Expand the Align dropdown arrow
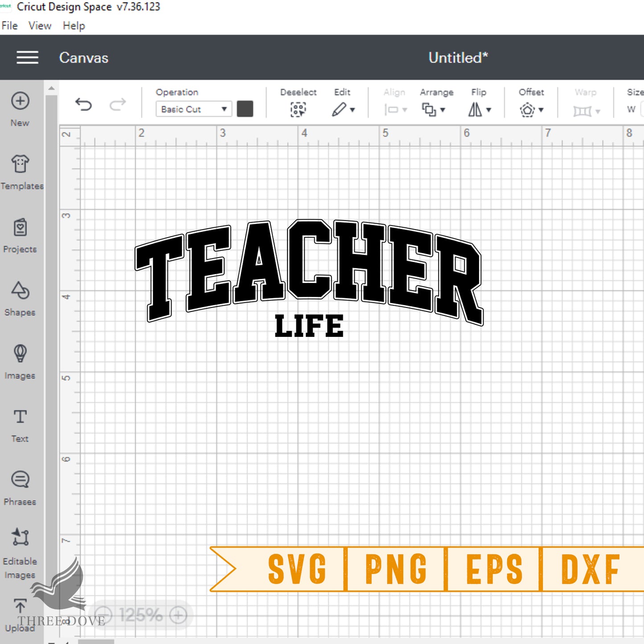 [x=405, y=110]
